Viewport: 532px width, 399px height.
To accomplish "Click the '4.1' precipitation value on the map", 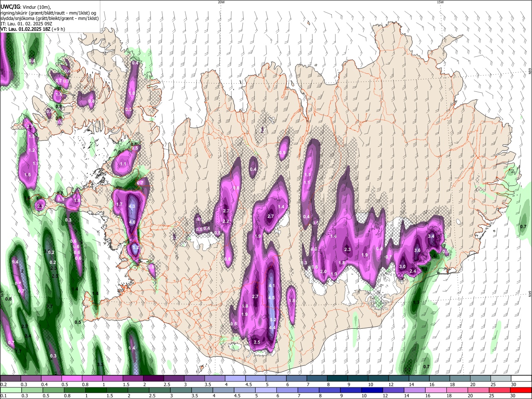I will 272,286.
